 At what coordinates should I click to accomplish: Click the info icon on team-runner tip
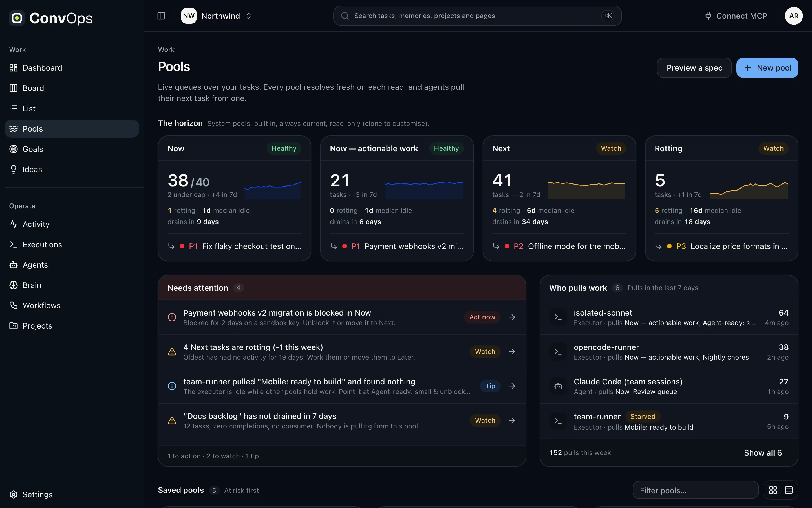click(172, 386)
